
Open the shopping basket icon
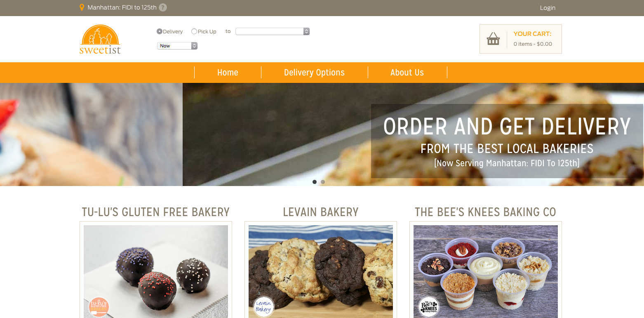493,39
